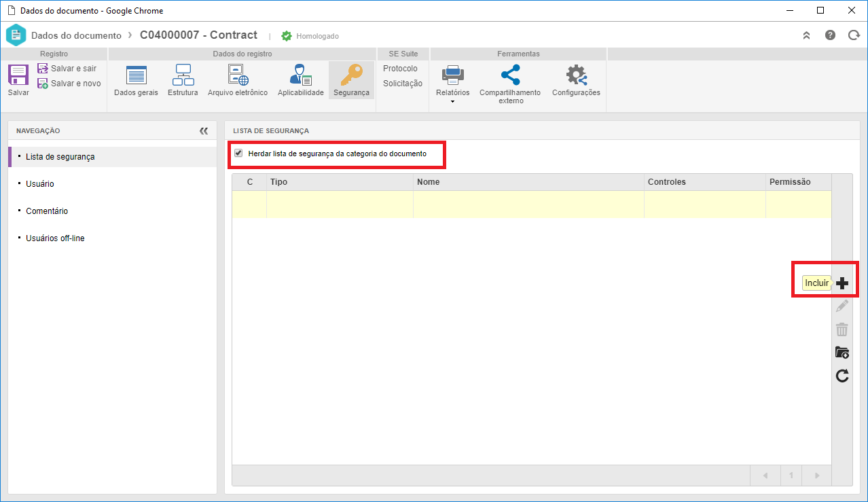Collapse the Navegação panel
This screenshot has height=502, width=868.
(204, 130)
